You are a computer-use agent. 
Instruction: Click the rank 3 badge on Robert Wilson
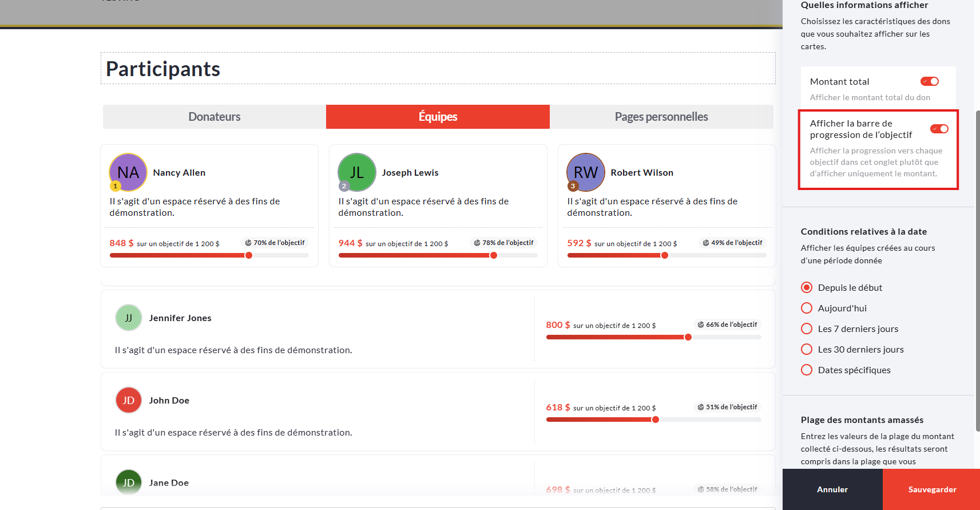click(x=573, y=186)
